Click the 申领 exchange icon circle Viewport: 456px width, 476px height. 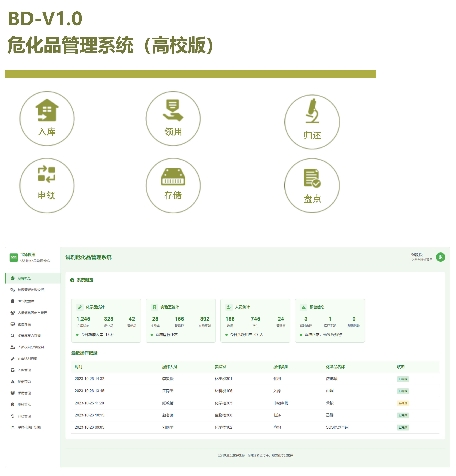(47, 186)
